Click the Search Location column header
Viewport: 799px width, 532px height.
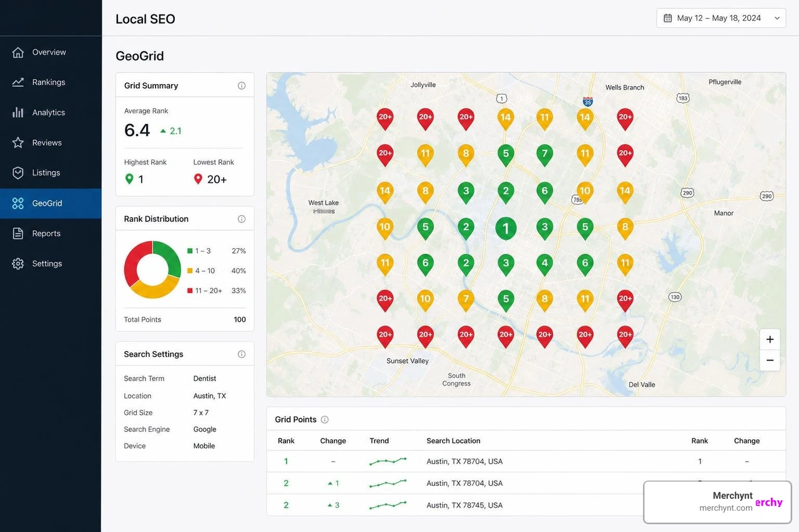click(453, 441)
